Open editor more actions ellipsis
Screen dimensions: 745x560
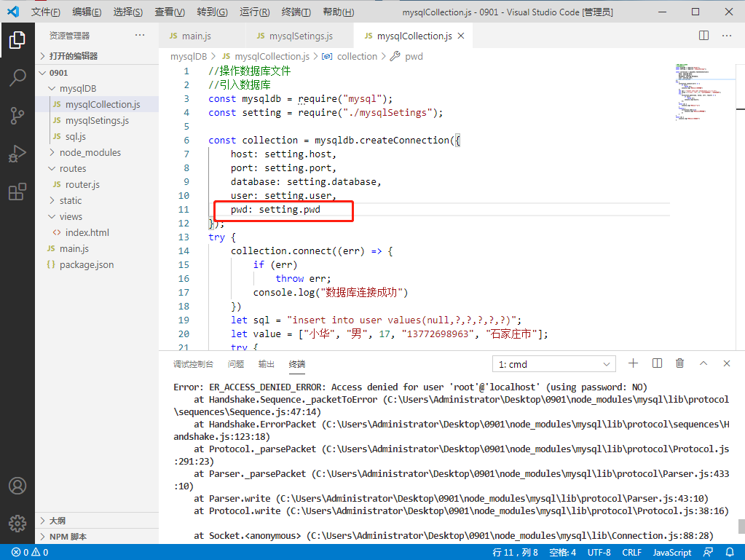point(727,36)
